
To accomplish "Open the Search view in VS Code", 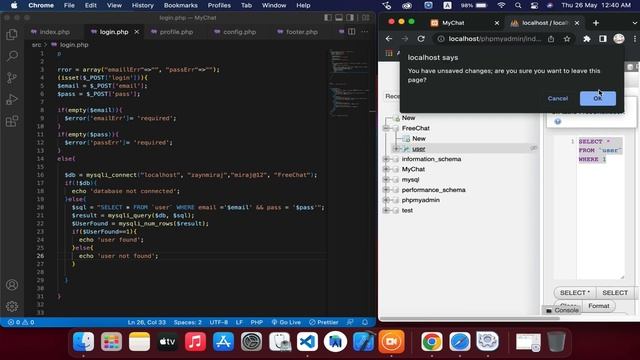I will click(12, 56).
